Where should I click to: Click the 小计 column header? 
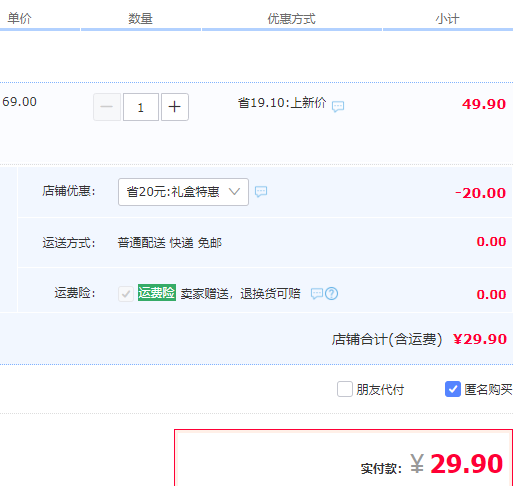pyautogui.click(x=447, y=19)
